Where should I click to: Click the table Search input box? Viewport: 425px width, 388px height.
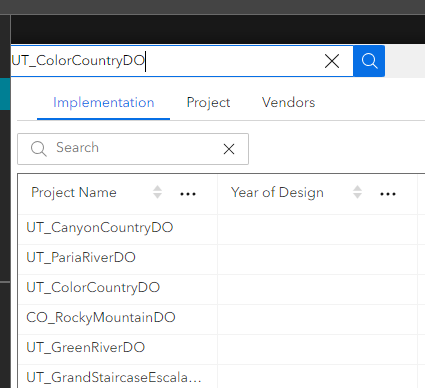(133, 149)
